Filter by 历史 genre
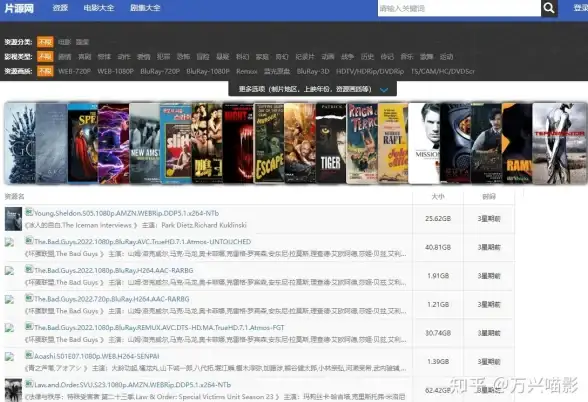Viewport: 588px width, 402px height. click(367, 57)
